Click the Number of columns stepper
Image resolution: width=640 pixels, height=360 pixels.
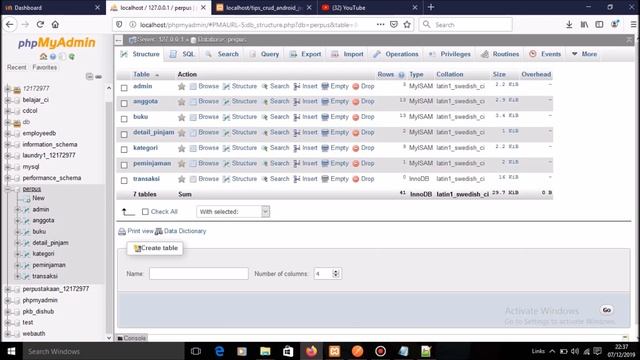(x=336, y=273)
